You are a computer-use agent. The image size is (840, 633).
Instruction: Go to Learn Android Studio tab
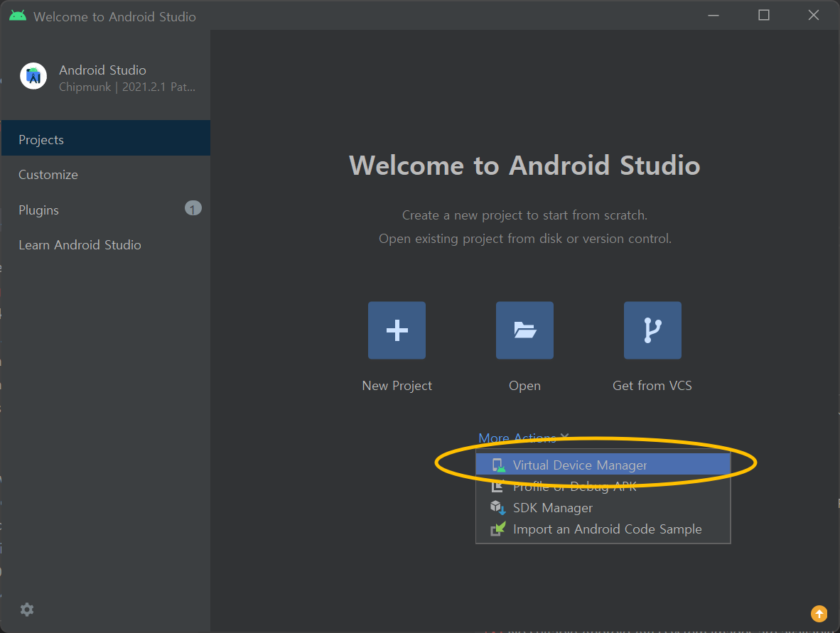coord(106,244)
